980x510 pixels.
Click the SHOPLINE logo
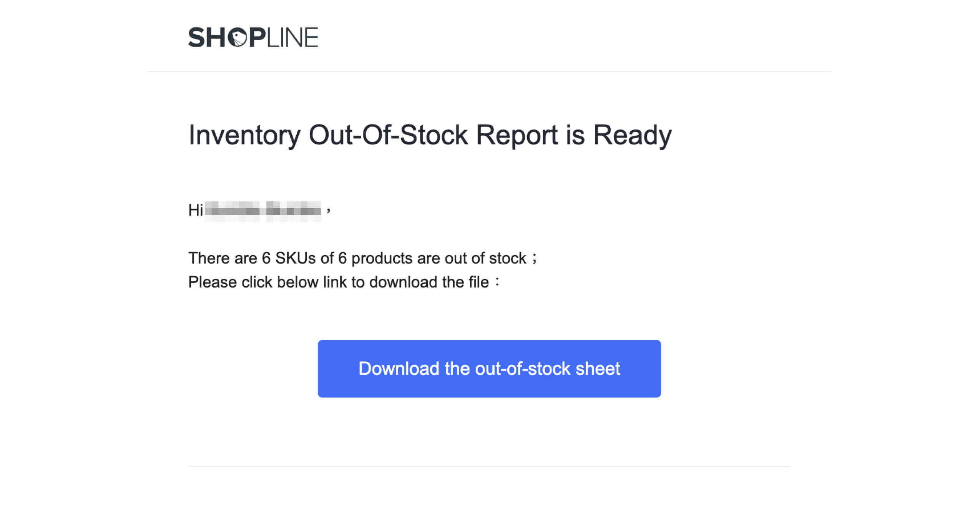point(253,37)
